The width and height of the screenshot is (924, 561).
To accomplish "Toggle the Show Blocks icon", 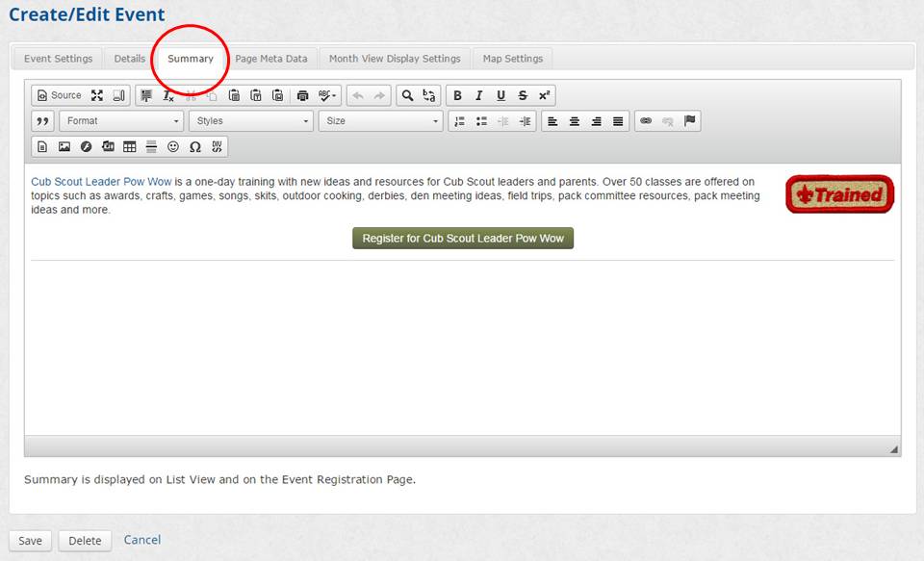I will (118, 95).
